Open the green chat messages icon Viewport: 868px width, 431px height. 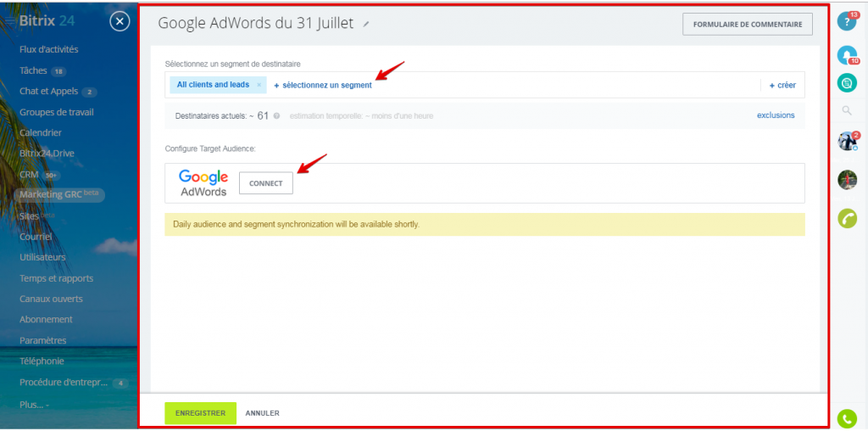(x=847, y=83)
